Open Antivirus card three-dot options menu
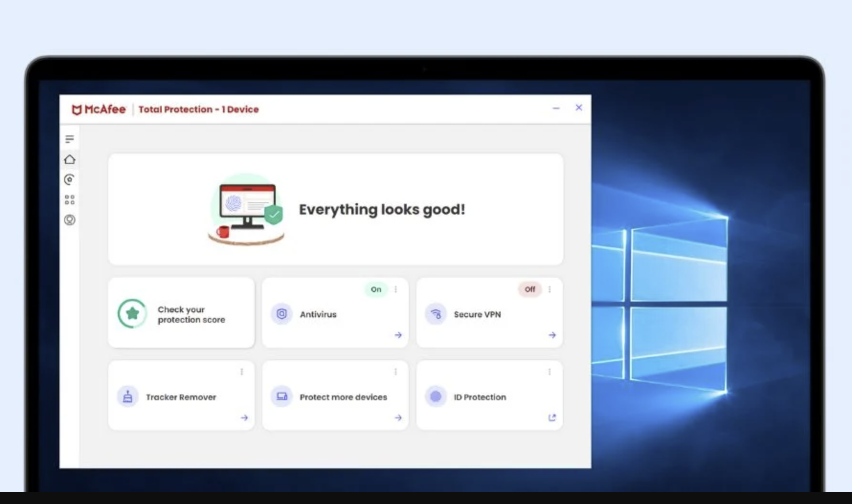 396,289
